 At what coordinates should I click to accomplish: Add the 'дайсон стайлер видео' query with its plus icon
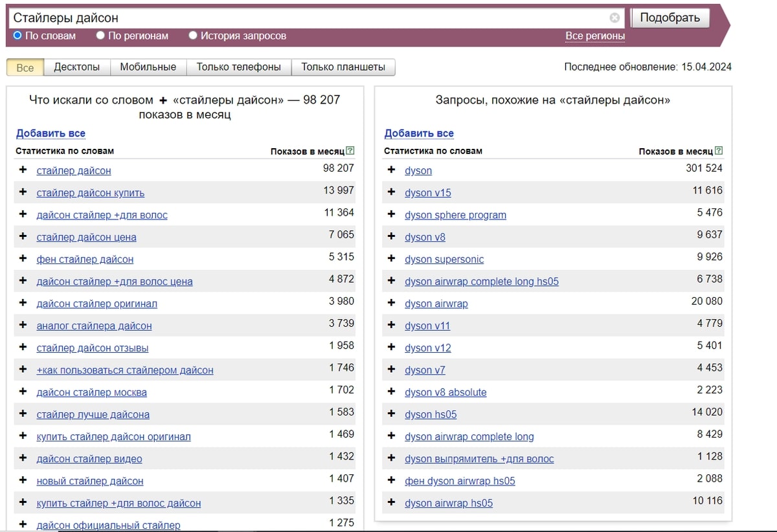[x=23, y=458]
